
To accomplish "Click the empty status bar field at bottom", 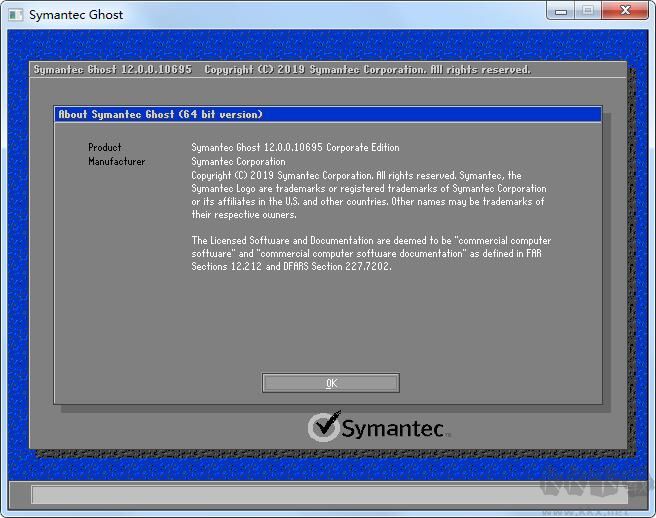I will pyautogui.click(x=329, y=495).
